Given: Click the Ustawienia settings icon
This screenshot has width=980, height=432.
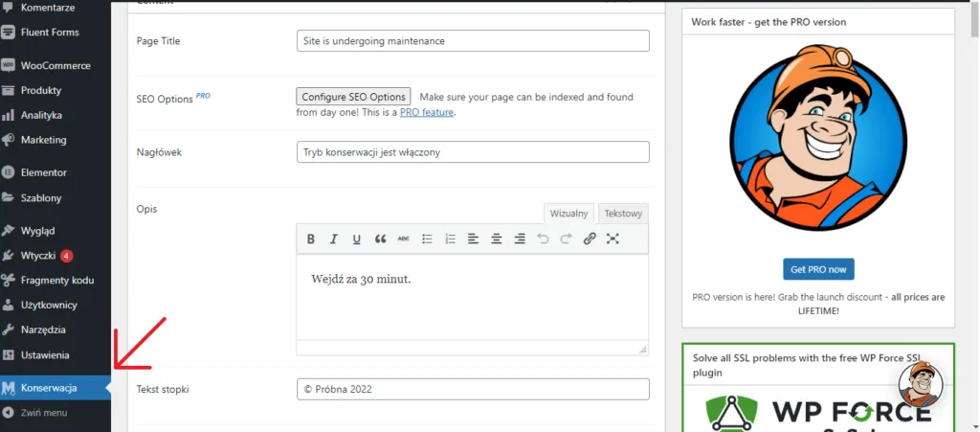Looking at the screenshot, I should coord(8,355).
